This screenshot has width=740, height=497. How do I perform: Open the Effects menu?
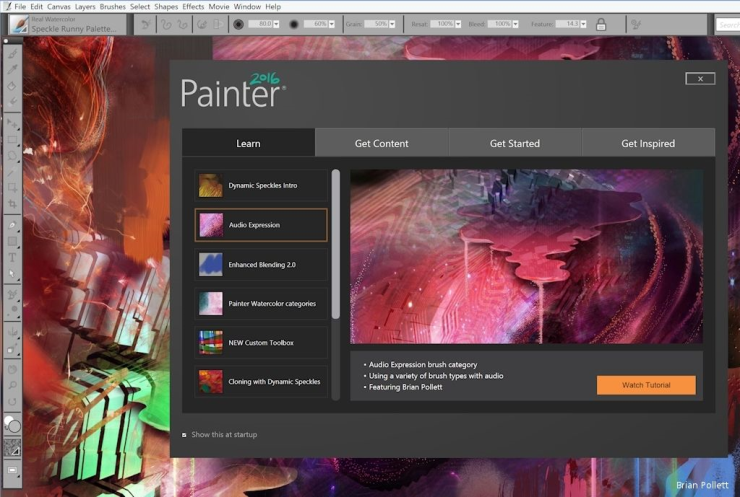coord(193,7)
